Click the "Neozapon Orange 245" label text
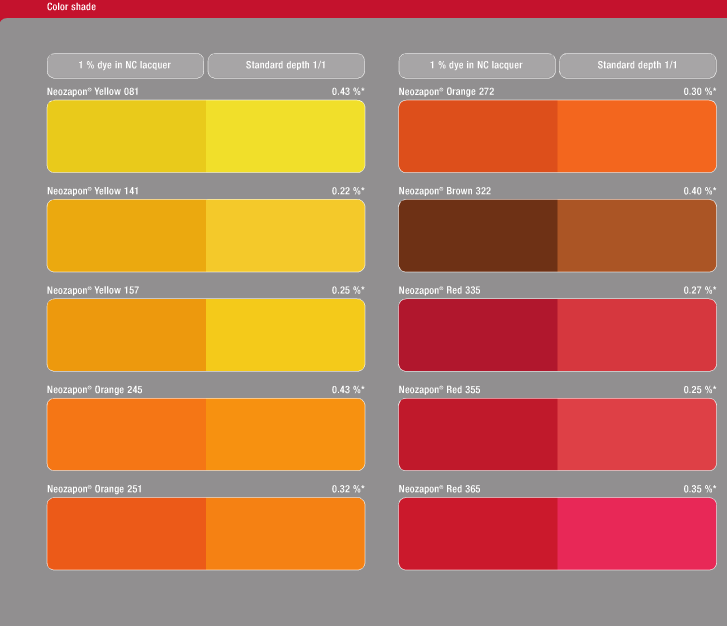The image size is (727, 626). pos(94,390)
